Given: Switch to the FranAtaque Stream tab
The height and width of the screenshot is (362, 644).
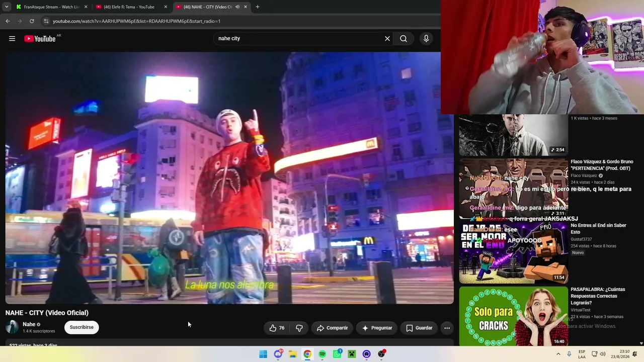Looking at the screenshot, I should click(x=51, y=7).
